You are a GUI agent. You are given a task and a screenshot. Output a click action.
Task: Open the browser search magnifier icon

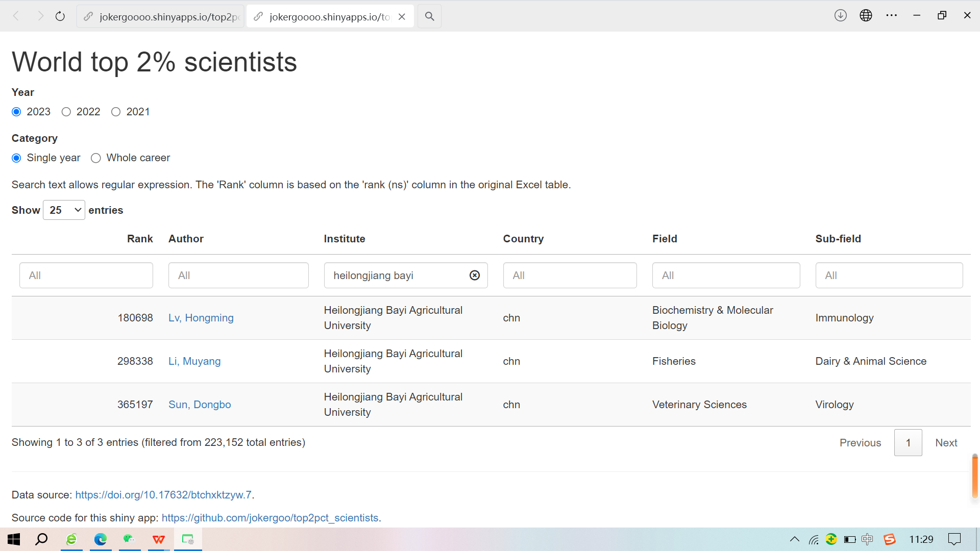click(x=429, y=16)
